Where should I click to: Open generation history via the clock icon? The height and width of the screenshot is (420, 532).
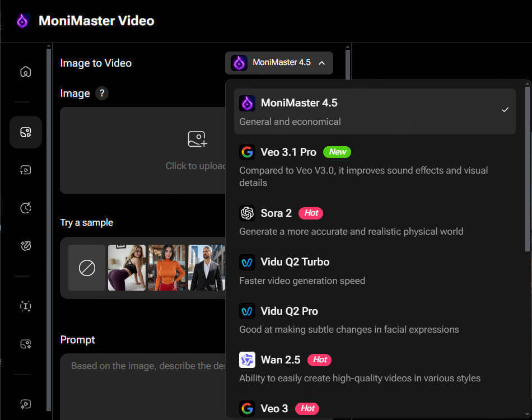pyautogui.click(x=25, y=208)
